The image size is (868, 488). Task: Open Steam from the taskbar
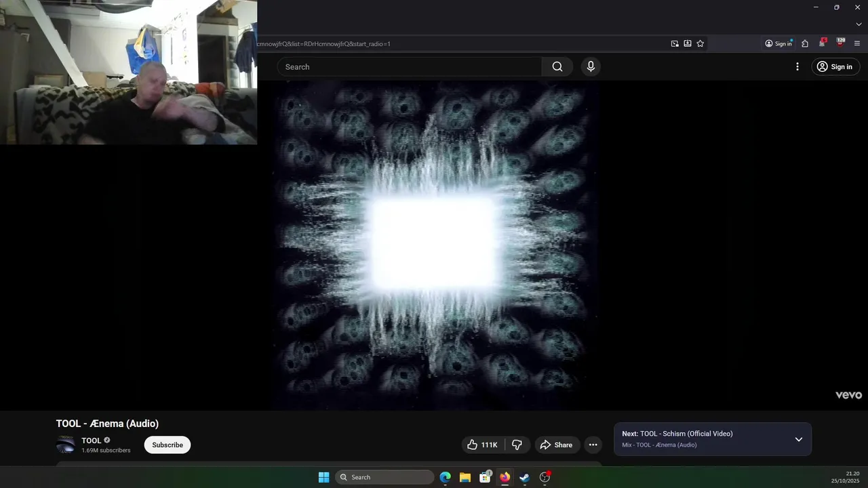pyautogui.click(x=524, y=477)
